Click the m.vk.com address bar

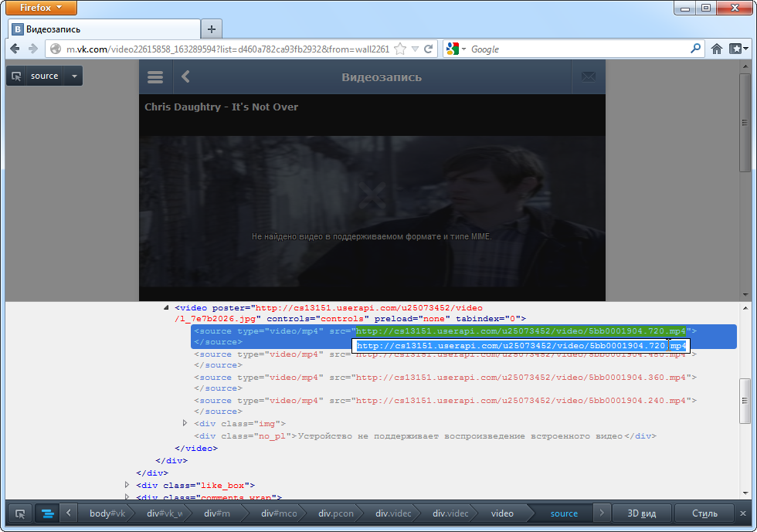[x=227, y=49]
